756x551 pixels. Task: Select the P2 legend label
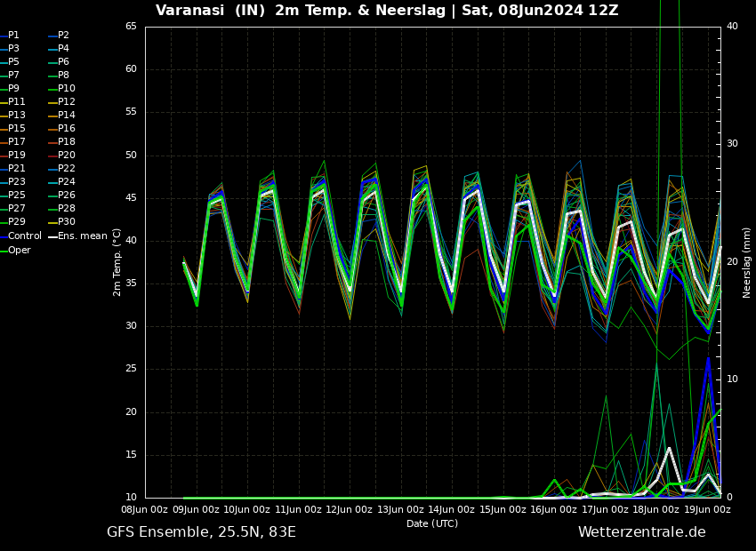click(63, 36)
